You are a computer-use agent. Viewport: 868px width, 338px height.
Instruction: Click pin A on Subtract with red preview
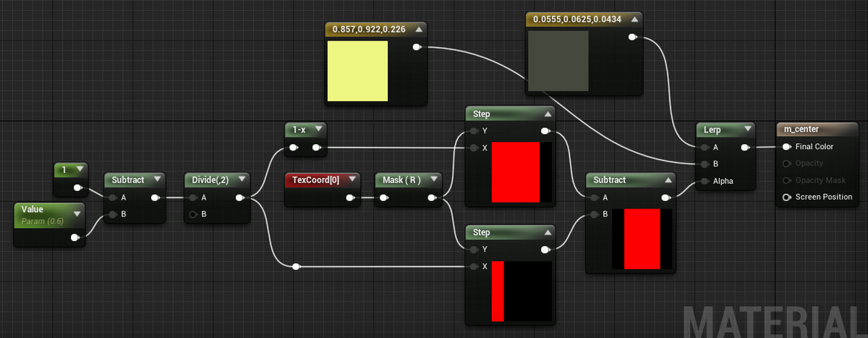coord(594,197)
